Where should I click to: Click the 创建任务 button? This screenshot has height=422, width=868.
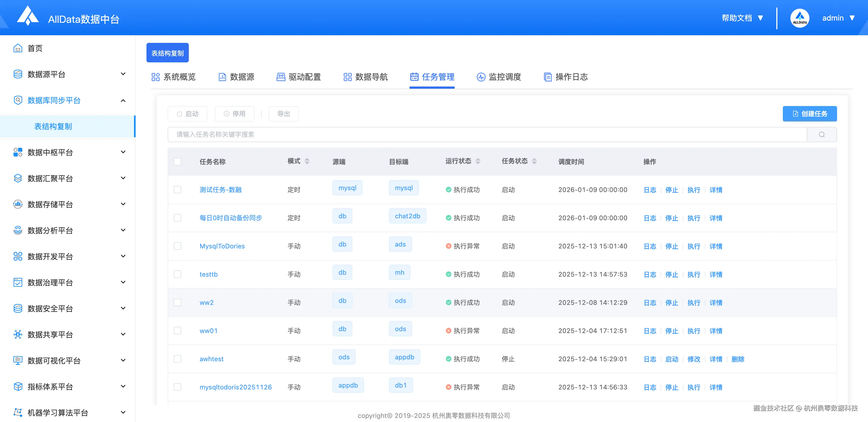[809, 113]
